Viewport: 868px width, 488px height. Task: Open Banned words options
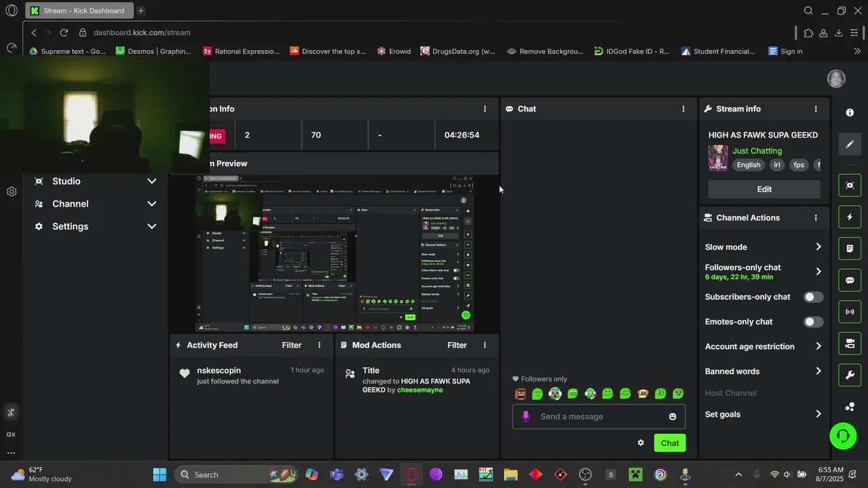pos(764,371)
